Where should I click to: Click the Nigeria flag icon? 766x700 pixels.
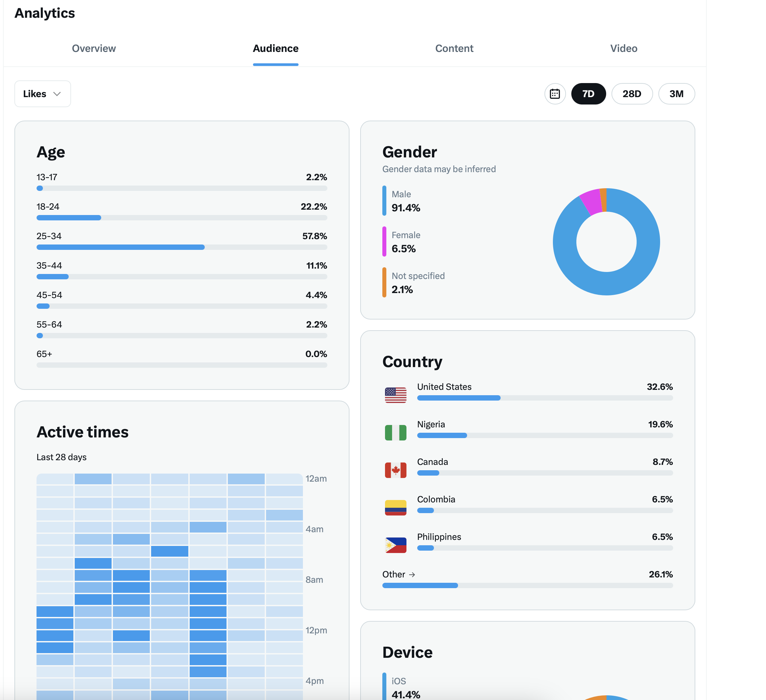pyautogui.click(x=395, y=433)
